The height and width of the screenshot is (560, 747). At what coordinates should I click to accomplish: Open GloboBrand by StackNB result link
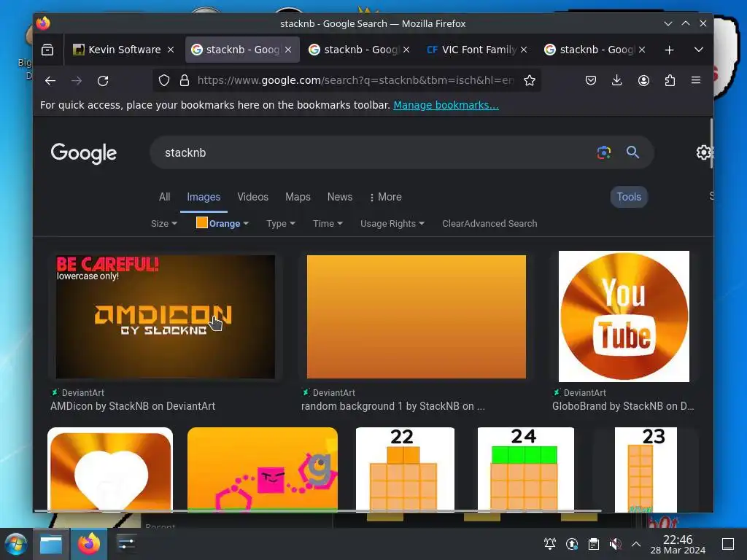tap(623, 406)
